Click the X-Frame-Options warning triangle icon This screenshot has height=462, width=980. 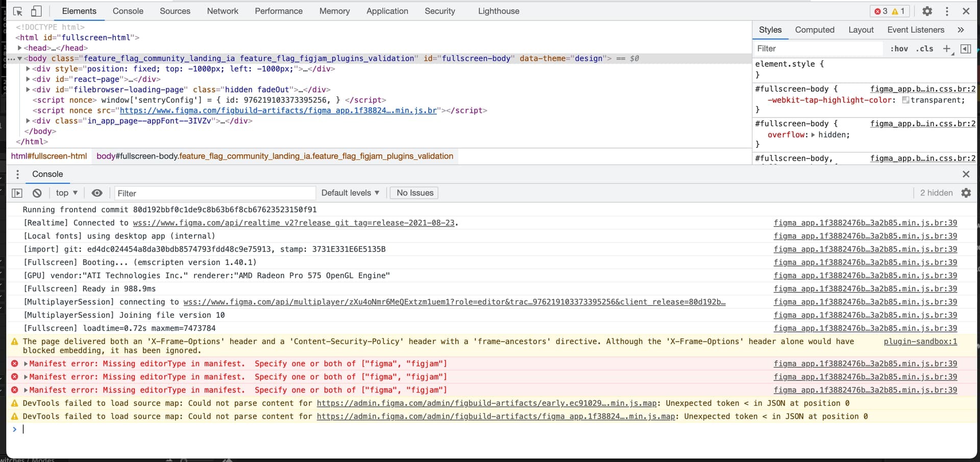click(14, 342)
